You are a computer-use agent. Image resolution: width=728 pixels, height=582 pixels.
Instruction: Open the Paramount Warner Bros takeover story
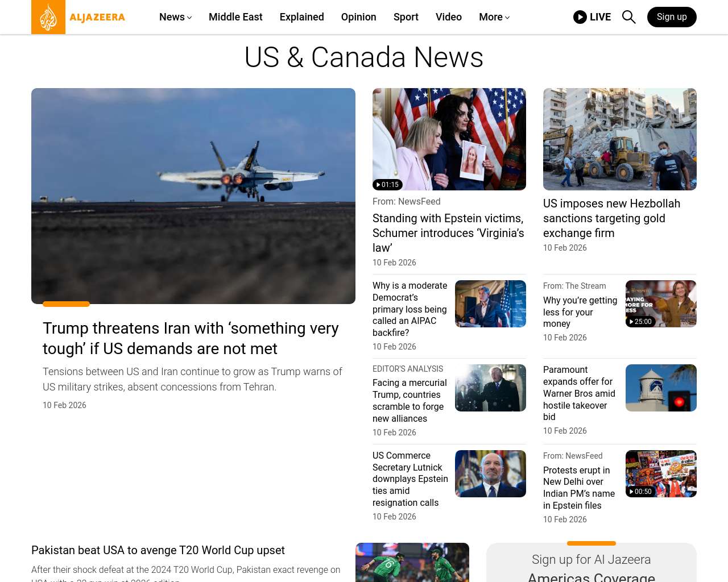click(579, 393)
